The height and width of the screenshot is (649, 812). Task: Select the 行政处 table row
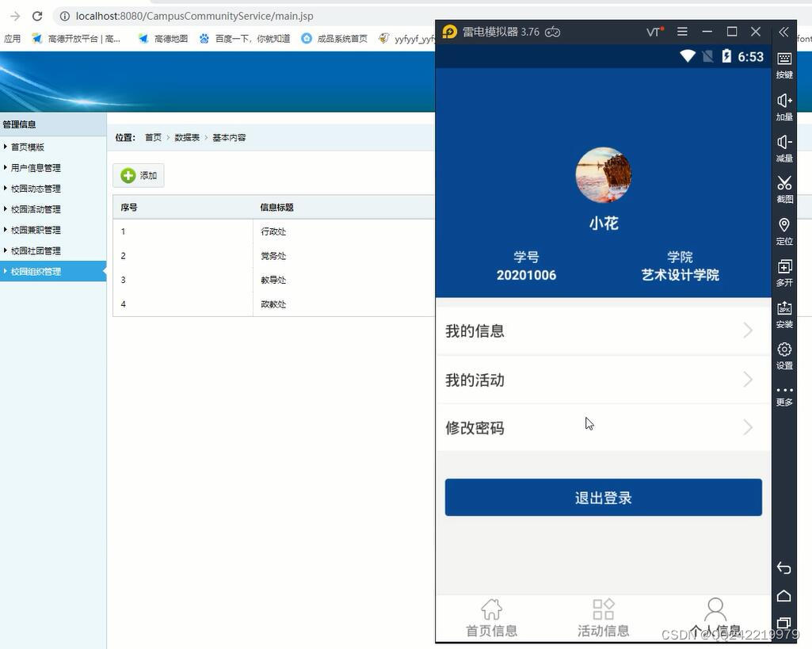pyautogui.click(x=274, y=231)
